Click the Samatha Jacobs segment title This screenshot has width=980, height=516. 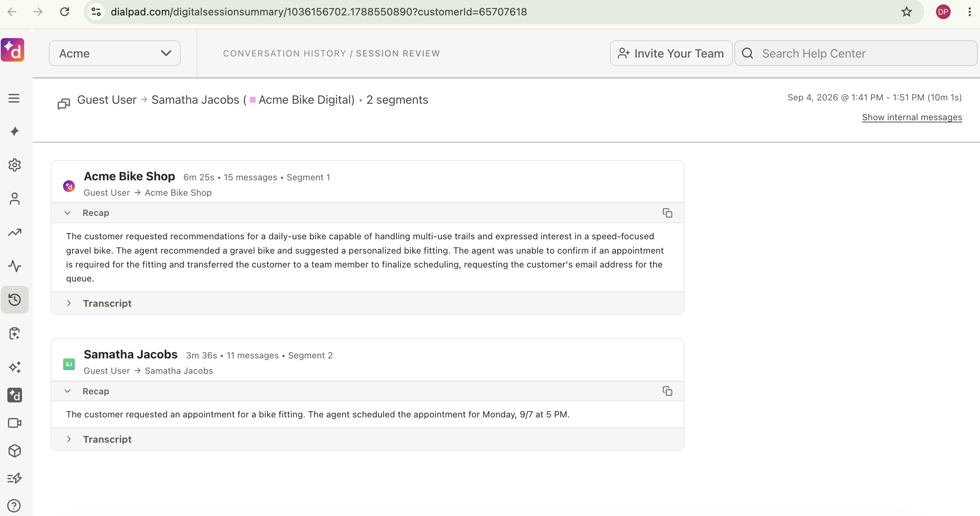coord(131,354)
